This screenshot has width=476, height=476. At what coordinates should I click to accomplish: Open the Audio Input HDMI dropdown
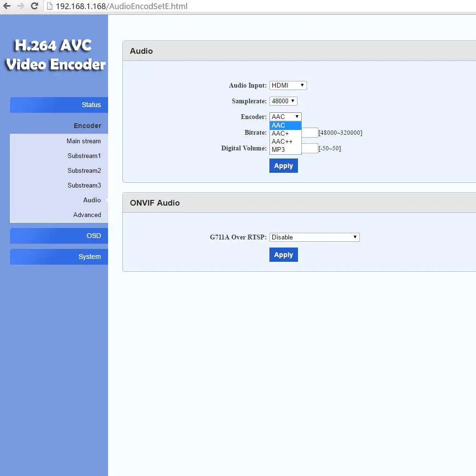click(288, 85)
